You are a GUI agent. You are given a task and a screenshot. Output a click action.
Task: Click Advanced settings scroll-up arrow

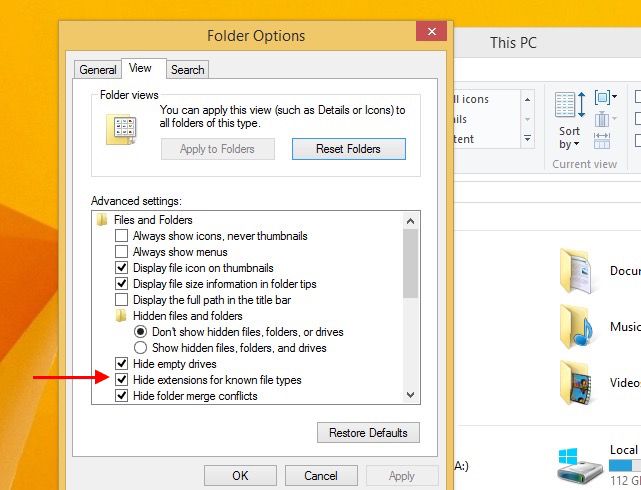[x=410, y=221]
